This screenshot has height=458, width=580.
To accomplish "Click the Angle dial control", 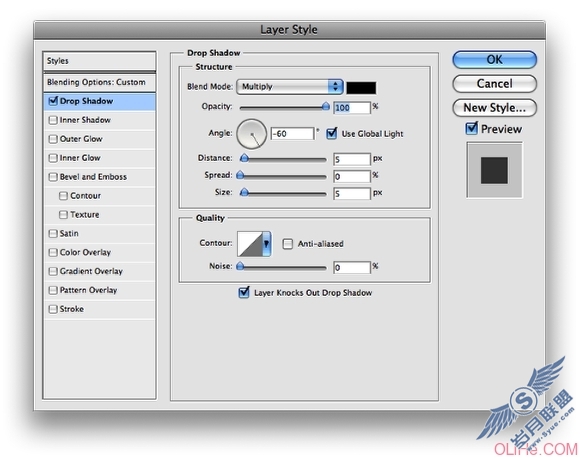I will tap(252, 134).
